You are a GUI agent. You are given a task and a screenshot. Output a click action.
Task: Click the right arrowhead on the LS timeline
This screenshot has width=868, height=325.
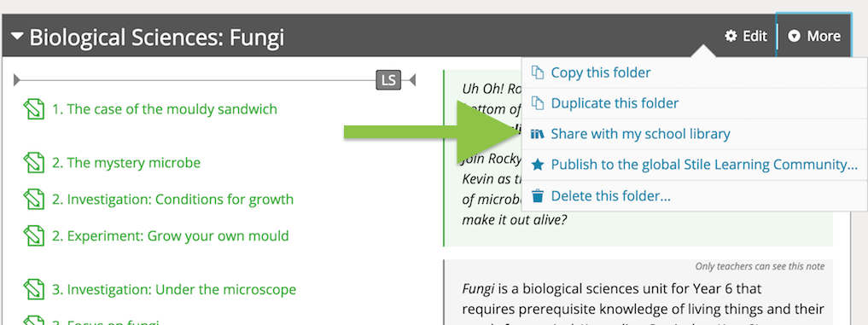tap(412, 81)
